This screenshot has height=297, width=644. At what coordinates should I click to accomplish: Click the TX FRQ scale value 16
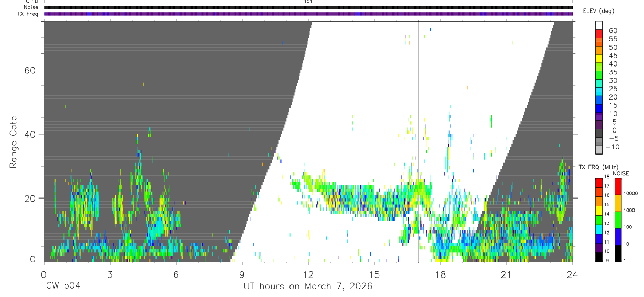607,195
